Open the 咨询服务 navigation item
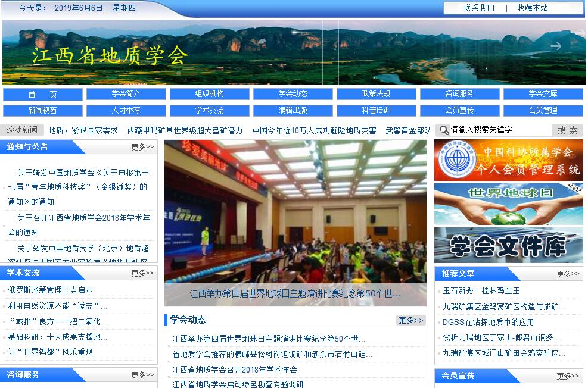The image size is (588, 388). (x=460, y=94)
